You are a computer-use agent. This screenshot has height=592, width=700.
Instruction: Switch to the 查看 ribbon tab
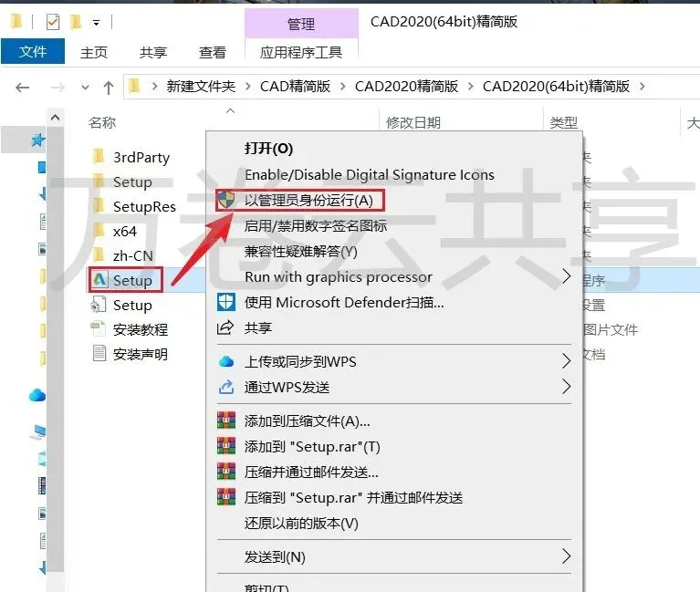click(212, 52)
